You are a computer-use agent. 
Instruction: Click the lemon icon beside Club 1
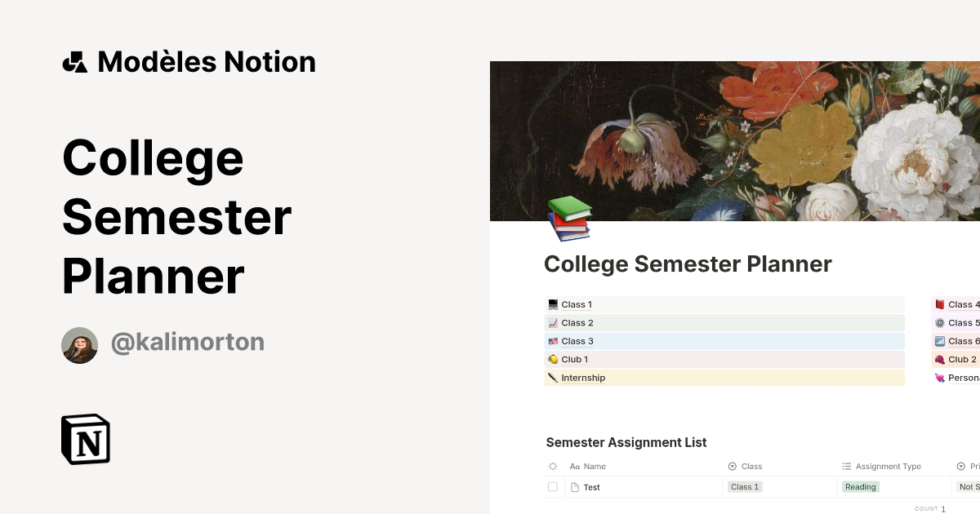(x=553, y=359)
